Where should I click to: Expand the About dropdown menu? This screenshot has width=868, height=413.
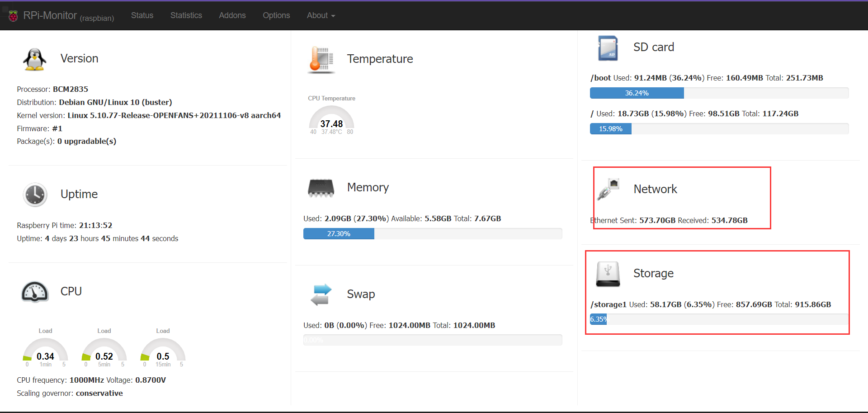pyautogui.click(x=321, y=15)
